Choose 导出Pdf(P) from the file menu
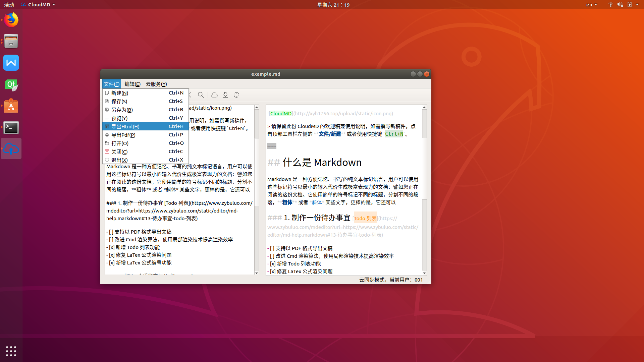This screenshot has width=644, height=362. click(x=146, y=135)
